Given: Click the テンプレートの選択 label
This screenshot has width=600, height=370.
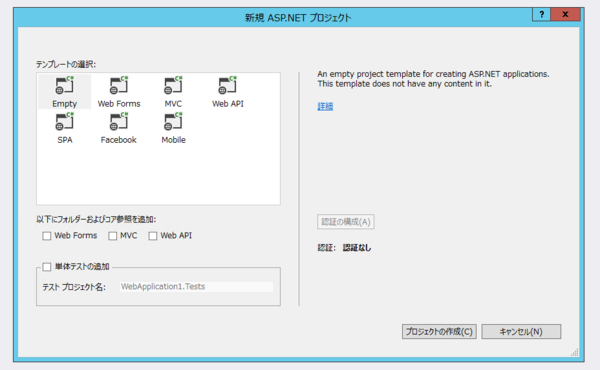Looking at the screenshot, I should click(x=66, y=64).
